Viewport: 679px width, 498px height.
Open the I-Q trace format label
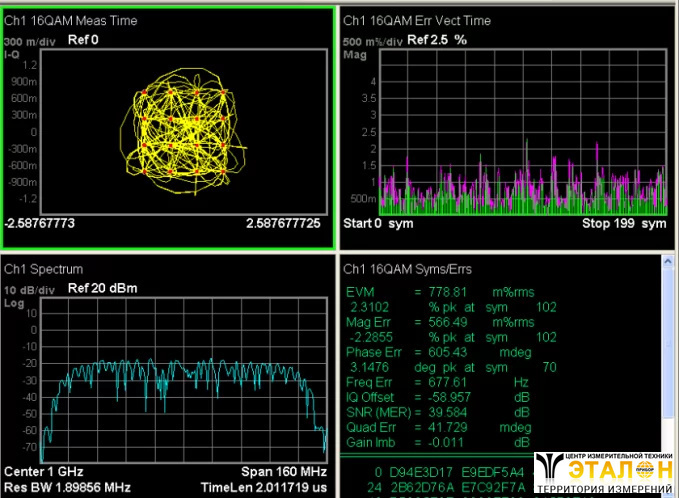tap(13, 52)
